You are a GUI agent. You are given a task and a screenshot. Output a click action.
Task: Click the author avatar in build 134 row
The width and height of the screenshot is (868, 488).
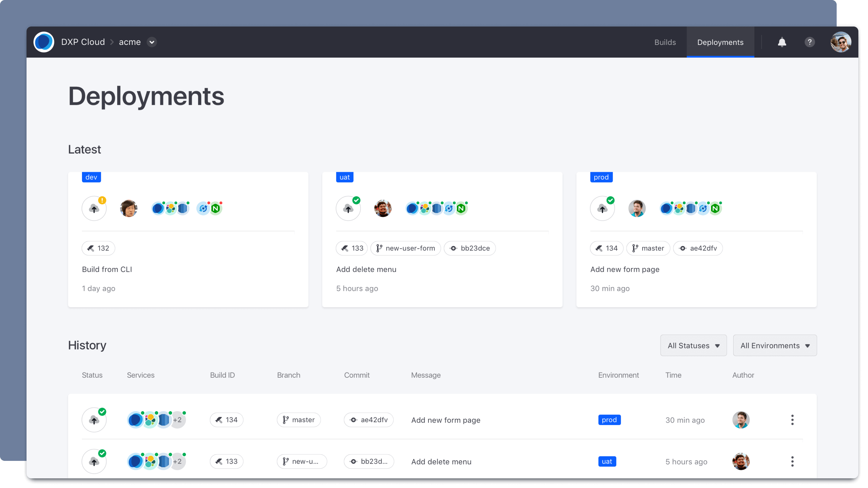coord(741,420)
